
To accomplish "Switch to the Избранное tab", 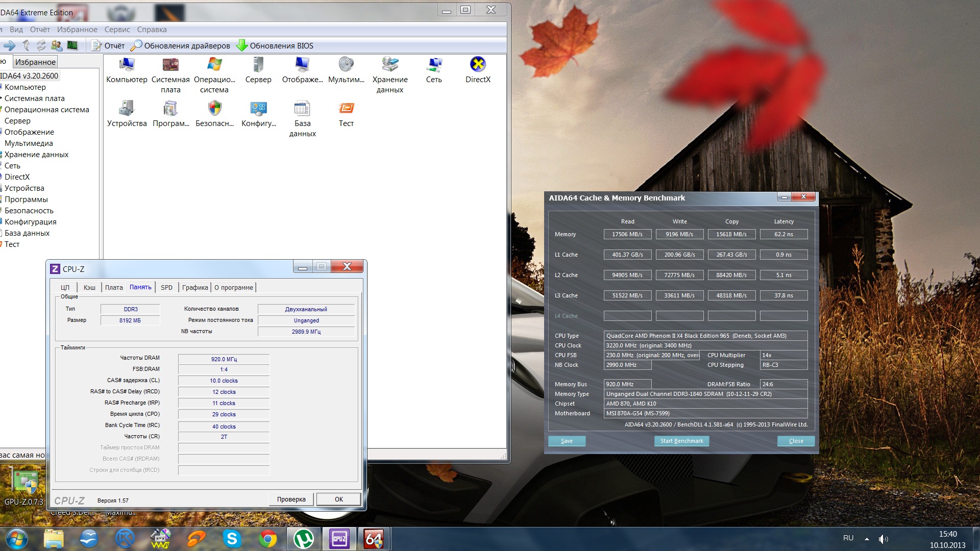I will coord(35,62).
